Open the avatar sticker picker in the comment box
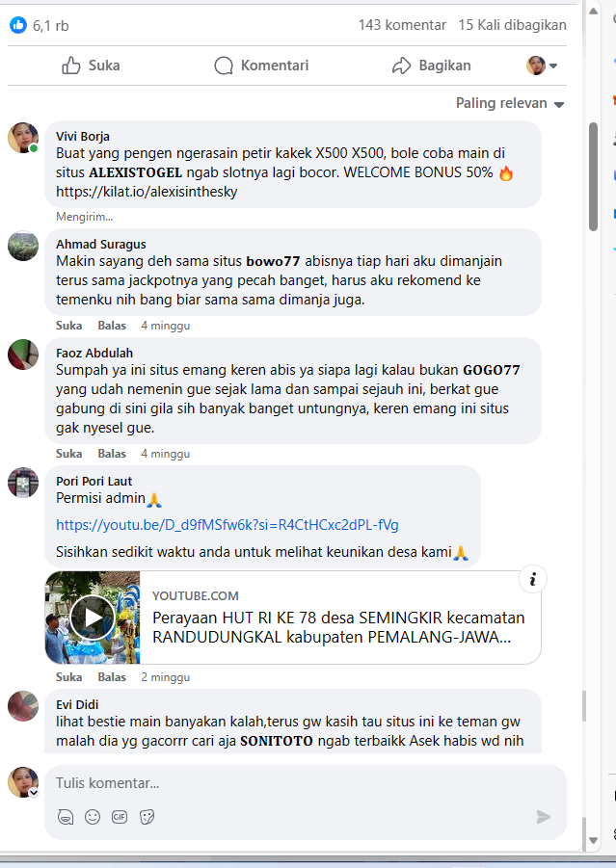Screen dimensions: 616x868 click(66, 817)
